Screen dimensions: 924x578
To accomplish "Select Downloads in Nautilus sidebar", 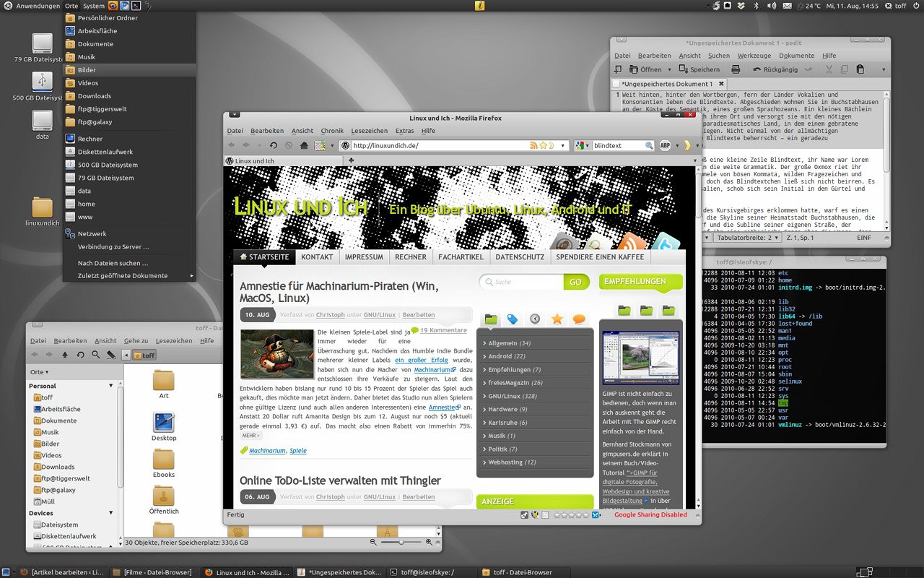I will click(x=58, y=467).
